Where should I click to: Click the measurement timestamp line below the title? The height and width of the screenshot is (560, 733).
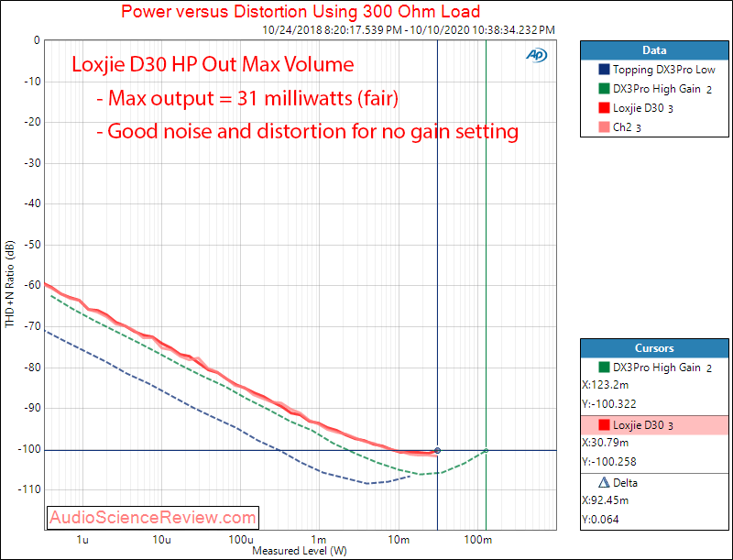coord(409,30)
